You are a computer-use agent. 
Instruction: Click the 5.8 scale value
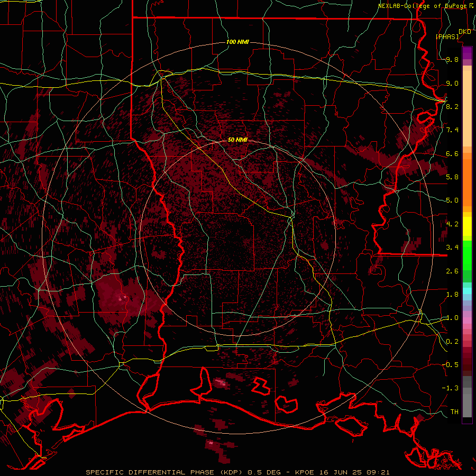452,177
